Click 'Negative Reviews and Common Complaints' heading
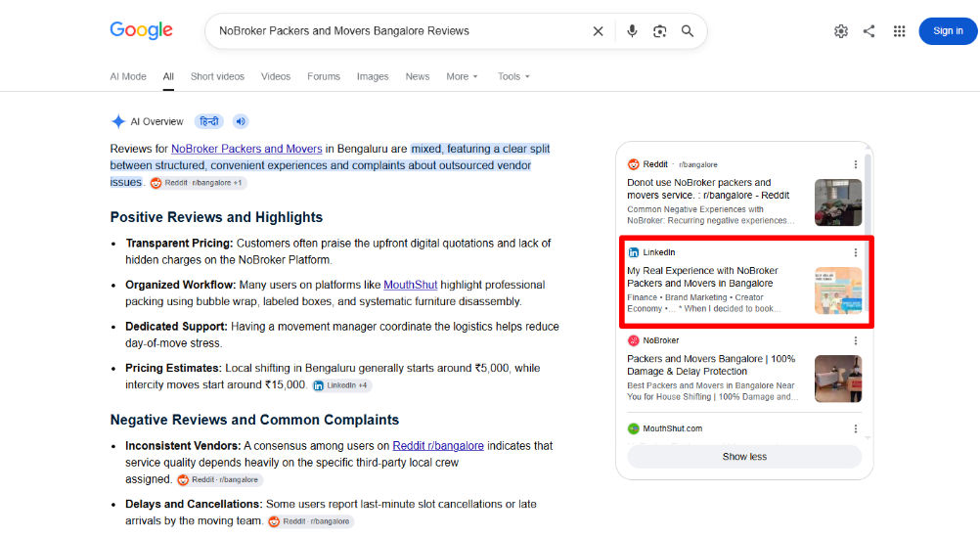The width and height of the screenshot is (980, 538). (x=254, y=420)
